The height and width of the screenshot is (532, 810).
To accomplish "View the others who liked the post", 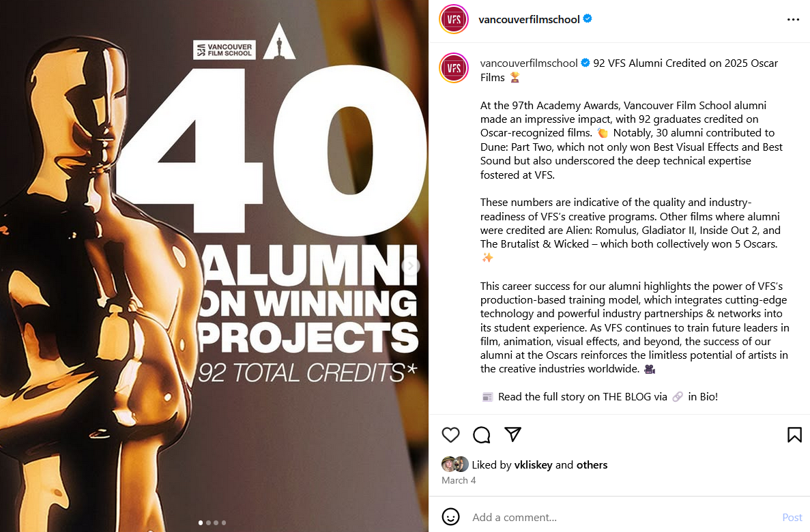I will 592,465.
